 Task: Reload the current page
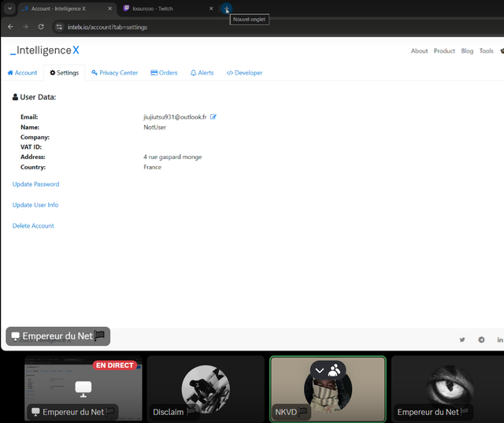click(41, 27)
